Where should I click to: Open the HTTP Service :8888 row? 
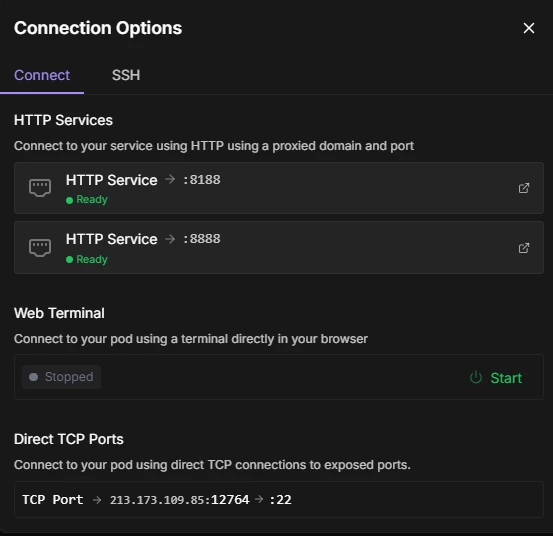click(x=279, y=248)
